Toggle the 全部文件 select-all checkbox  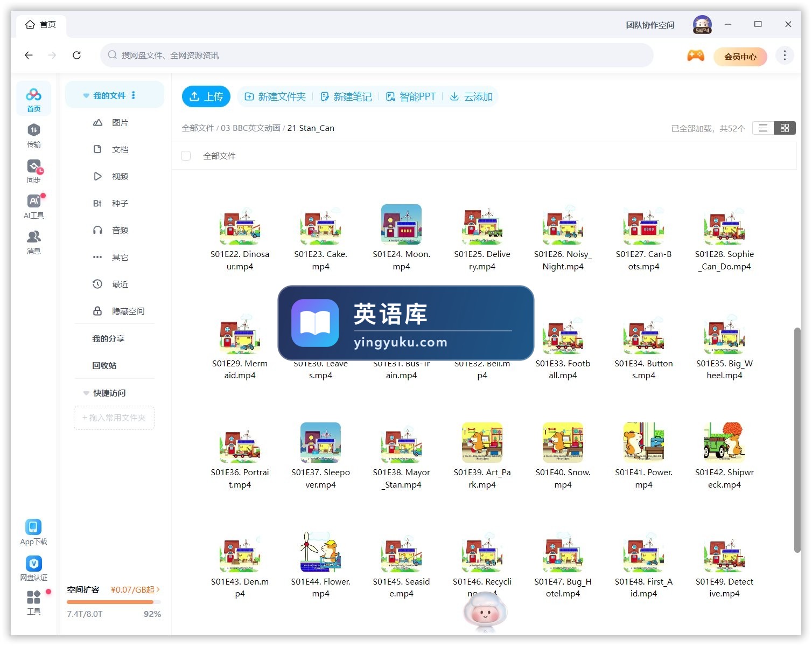pyautogui.click(x=186, y=156)
